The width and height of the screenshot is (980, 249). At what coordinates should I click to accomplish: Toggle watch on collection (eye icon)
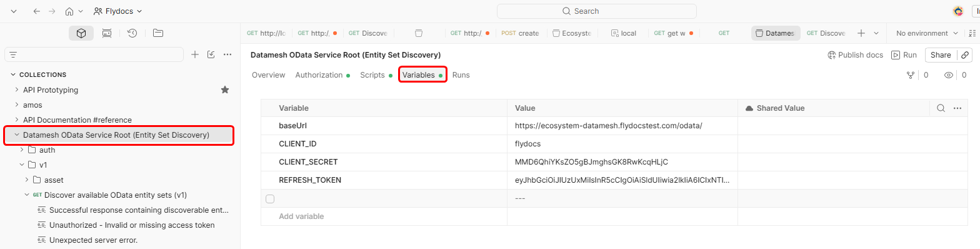[949, 75]
